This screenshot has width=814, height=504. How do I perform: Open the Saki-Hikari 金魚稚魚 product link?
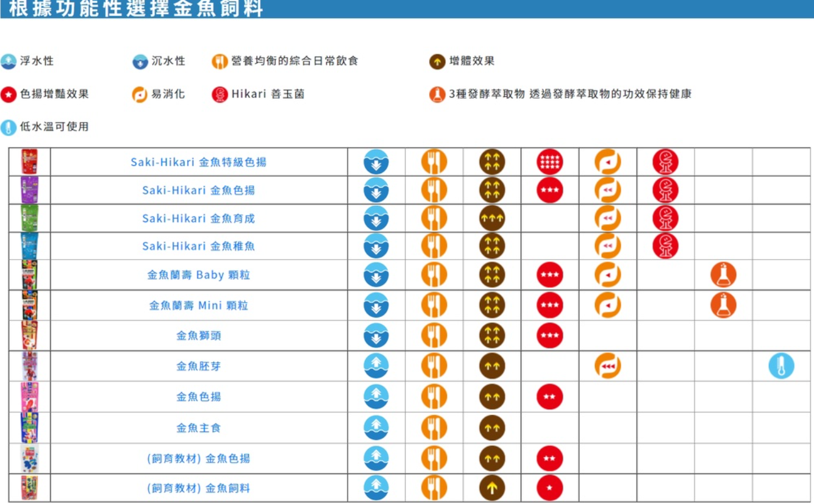(x=198, y=246)
